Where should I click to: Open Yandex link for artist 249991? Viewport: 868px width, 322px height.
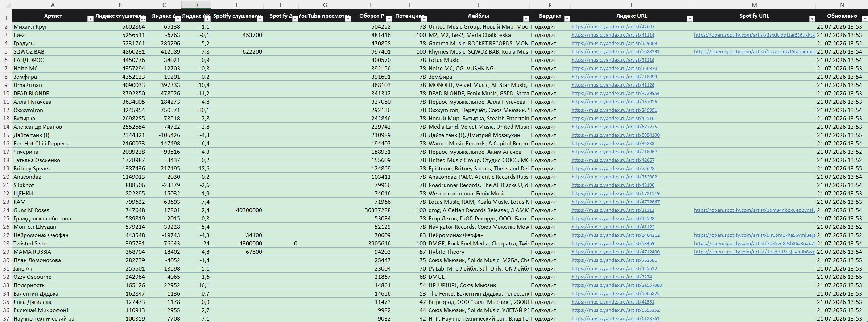click(614, 110)
